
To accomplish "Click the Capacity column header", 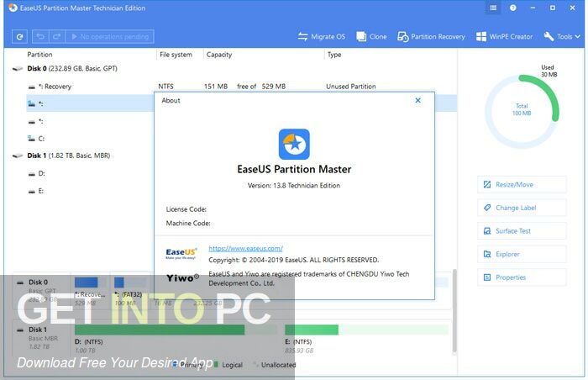I will (x=219, y=55).
